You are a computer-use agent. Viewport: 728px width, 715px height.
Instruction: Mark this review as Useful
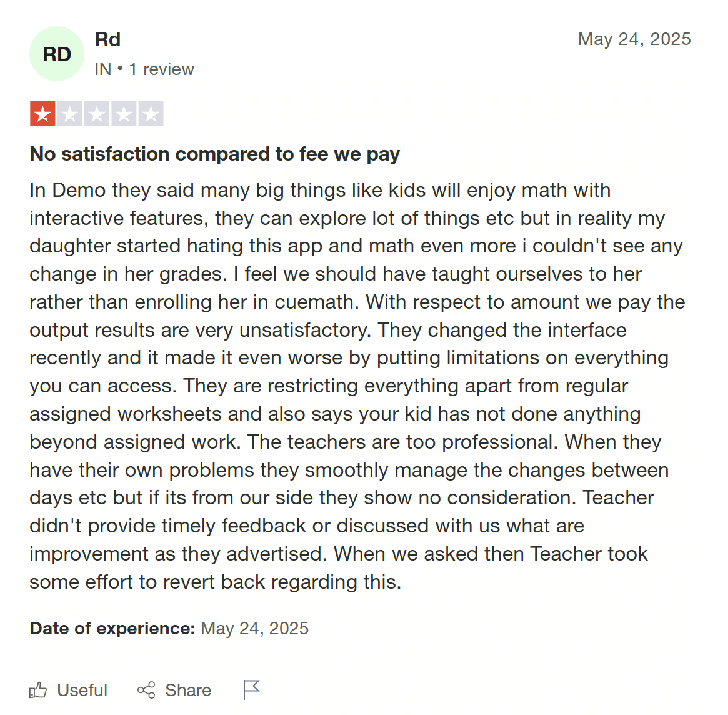click(x=81, y=689)
